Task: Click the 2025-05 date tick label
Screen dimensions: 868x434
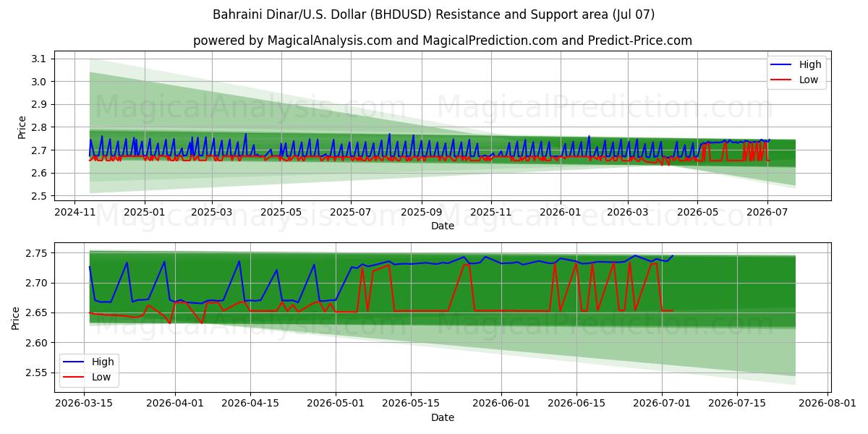Action: point(281,213)
